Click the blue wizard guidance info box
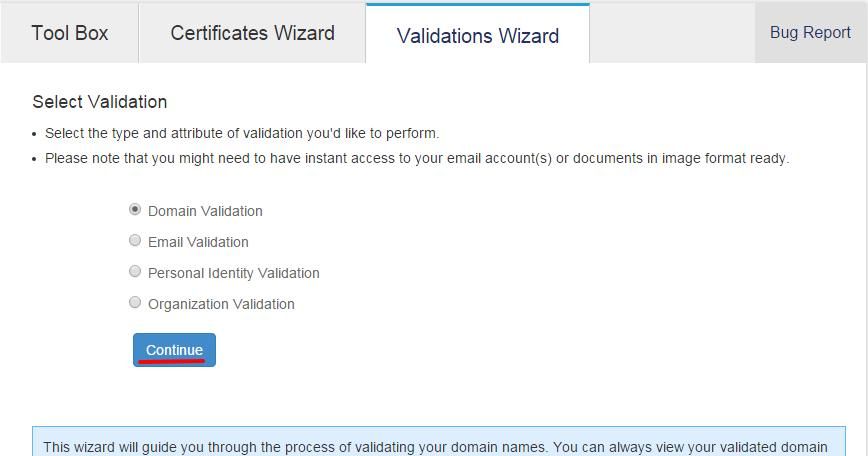Image resolution: width=868 pixels, height=456 pixels. click(x=438, y=442)
